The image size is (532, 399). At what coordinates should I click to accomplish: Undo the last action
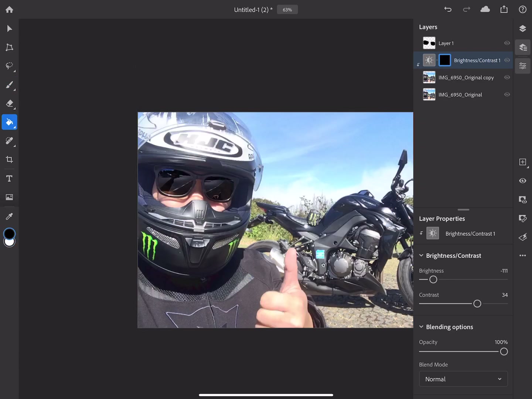click(x=448, y=10)
